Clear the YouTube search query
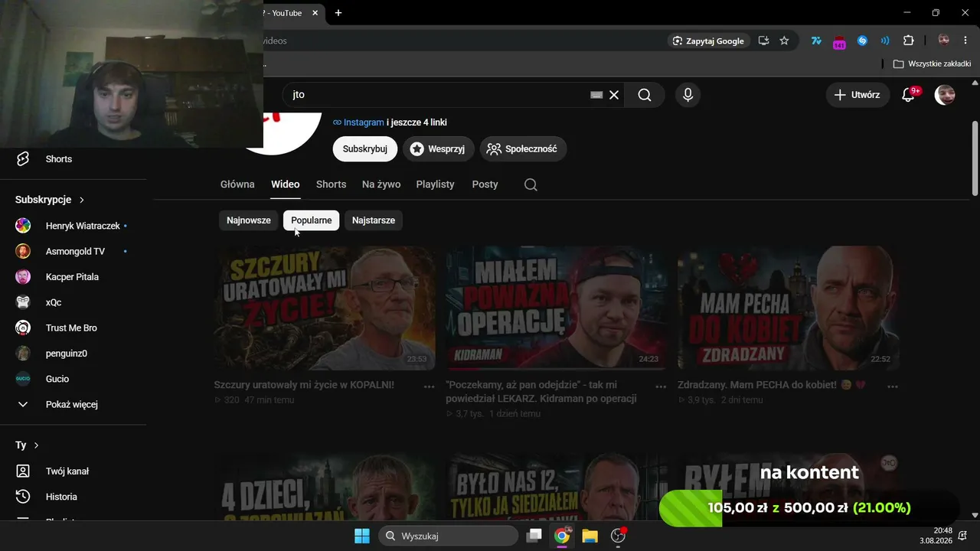Screen dimensions: 980x551 point(614,95)
